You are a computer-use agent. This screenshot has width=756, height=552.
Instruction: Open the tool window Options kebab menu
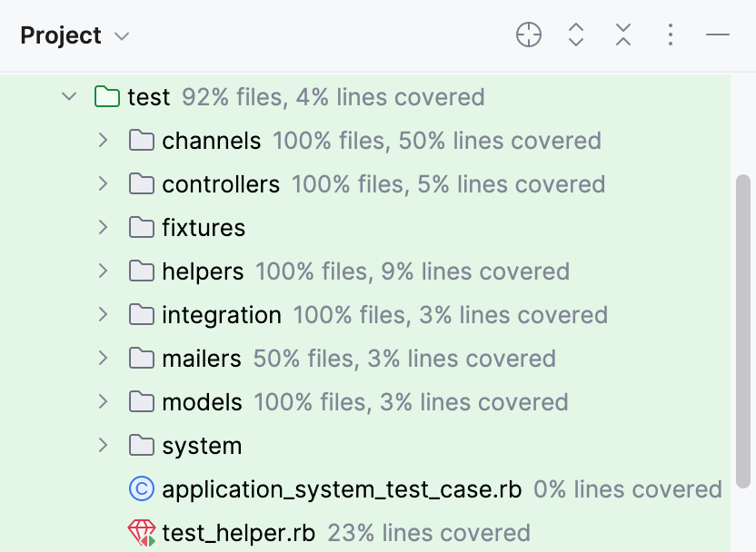670,34
